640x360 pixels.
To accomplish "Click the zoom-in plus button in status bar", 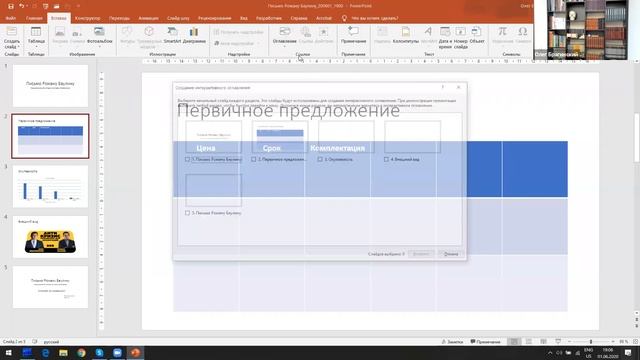I will coord(613,342).
